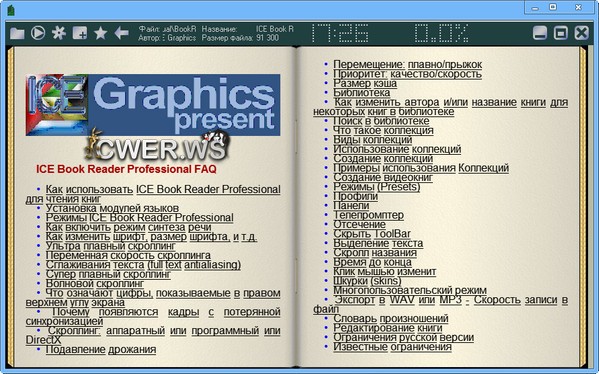Open FAQ entry Скролл названия

(x=375, y=253)
